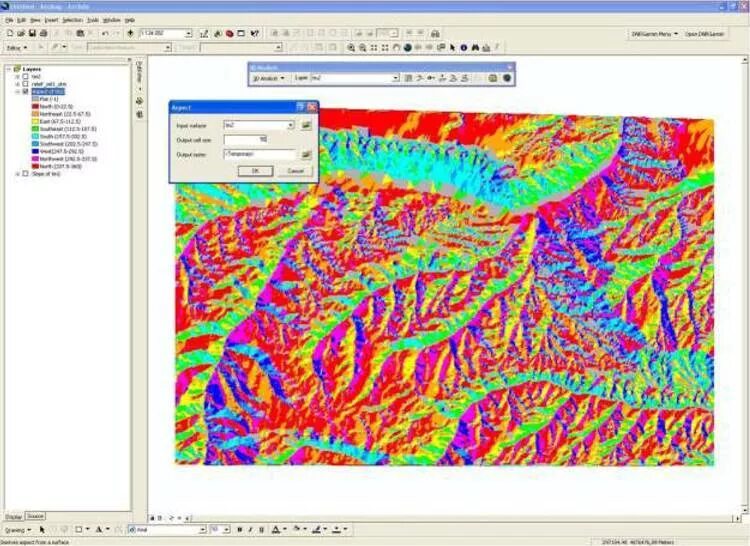Expand the Slope of tin2 layer
The width and height of the screenshot is (750, 546).
point(18,174)
